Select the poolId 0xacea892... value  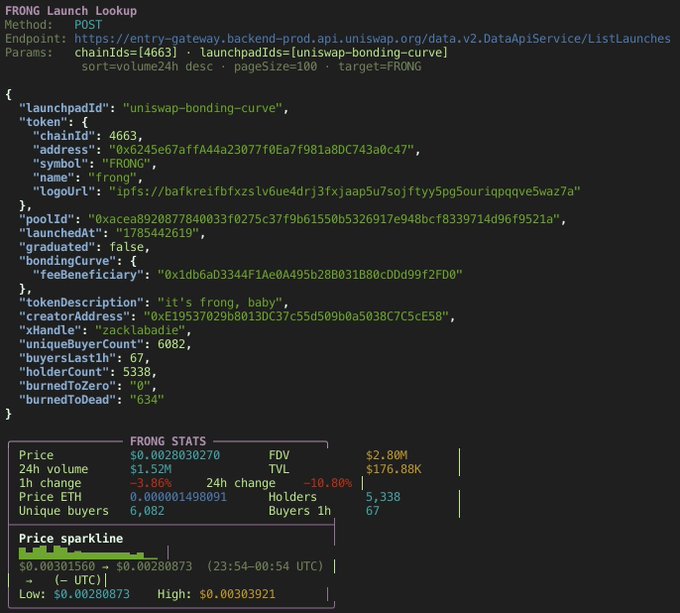coord(324,219)
